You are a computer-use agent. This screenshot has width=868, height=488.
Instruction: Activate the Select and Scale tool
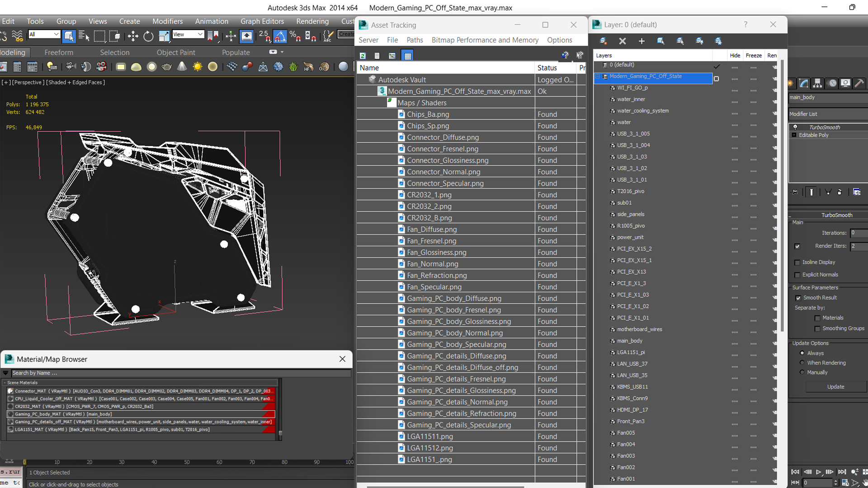[x=164, y=36]
